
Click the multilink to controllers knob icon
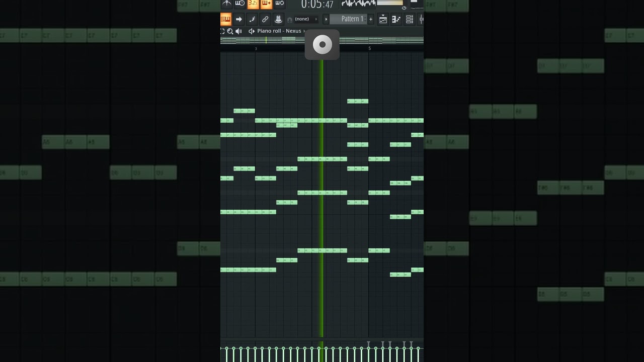point(278,19)
